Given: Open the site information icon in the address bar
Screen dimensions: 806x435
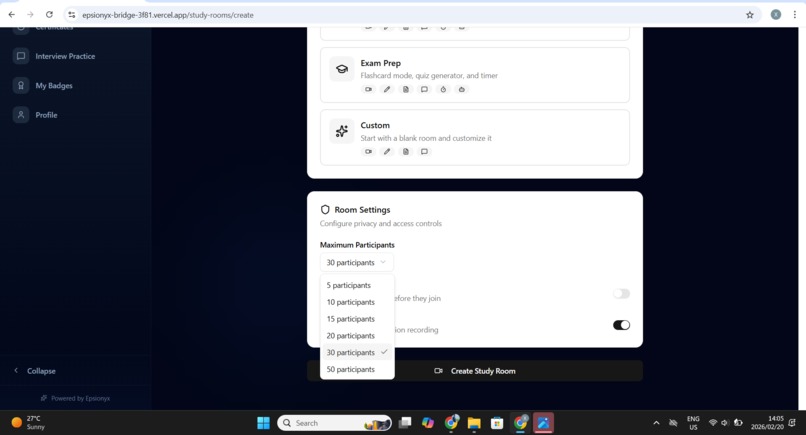Looking at the screenshot, I should point(71,15).
